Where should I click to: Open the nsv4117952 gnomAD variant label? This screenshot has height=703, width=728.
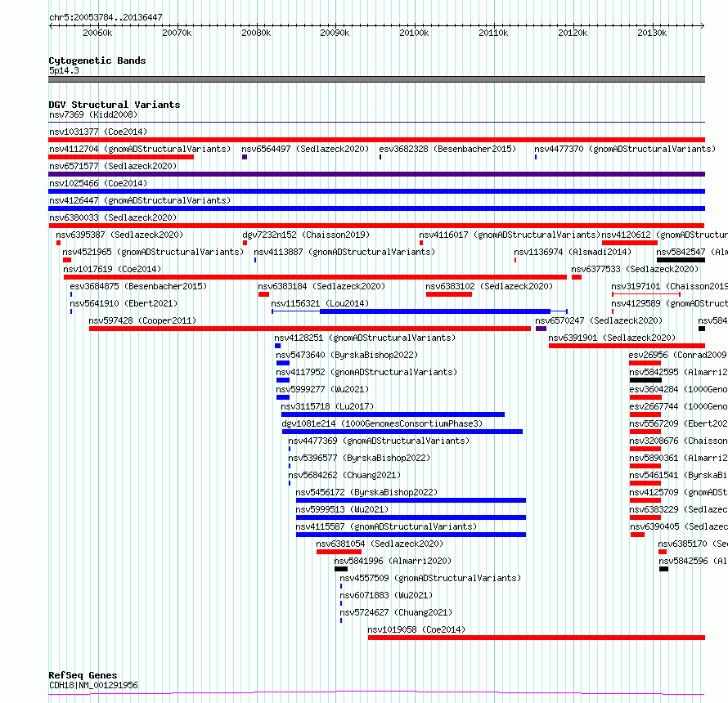[366, 372]
